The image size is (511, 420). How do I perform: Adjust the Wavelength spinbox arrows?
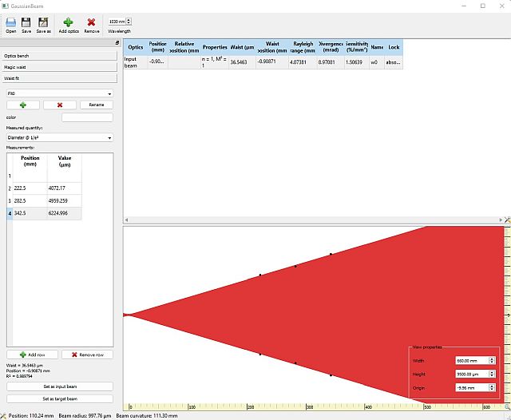129,21
